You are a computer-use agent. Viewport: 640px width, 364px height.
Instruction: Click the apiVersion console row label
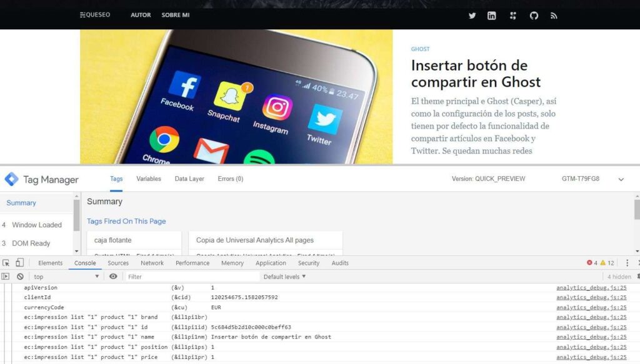(41, 288)
